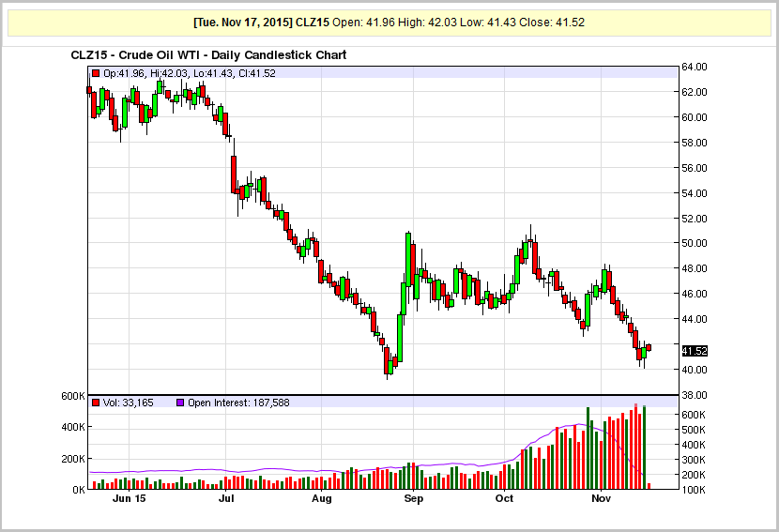Click the 400K volume axis label on the left

73,427
